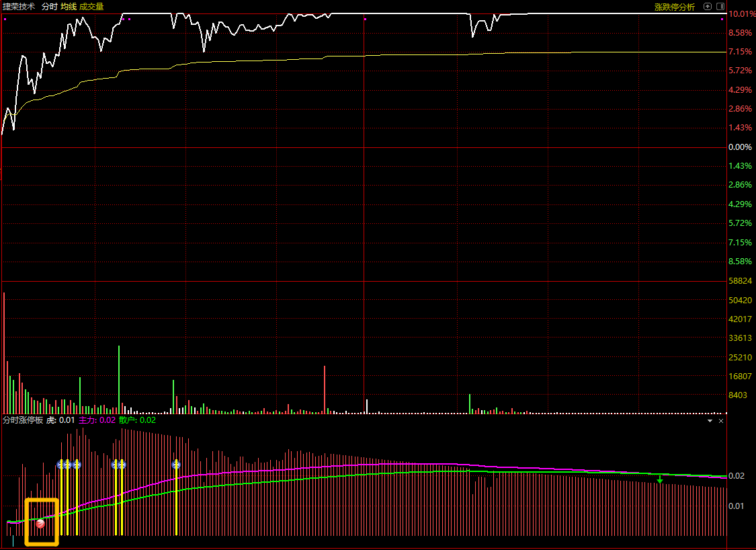
Task: Select the 成交量 legend label
Action: click(91, 7)
